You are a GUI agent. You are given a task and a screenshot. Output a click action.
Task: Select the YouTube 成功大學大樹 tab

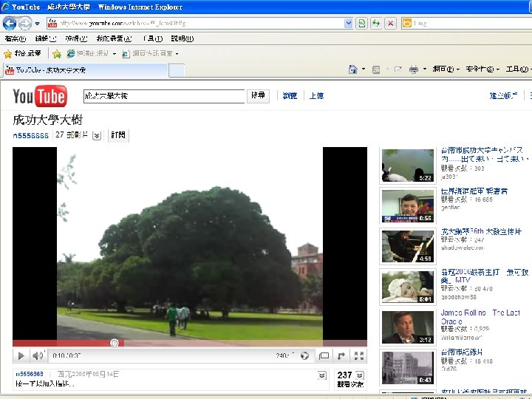[85, 70]
